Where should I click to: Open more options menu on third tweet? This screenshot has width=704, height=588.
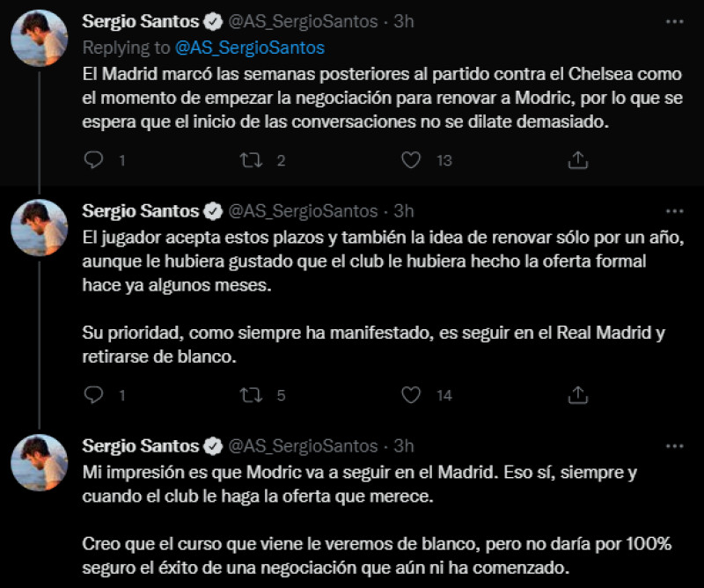[x=674, y=446]
